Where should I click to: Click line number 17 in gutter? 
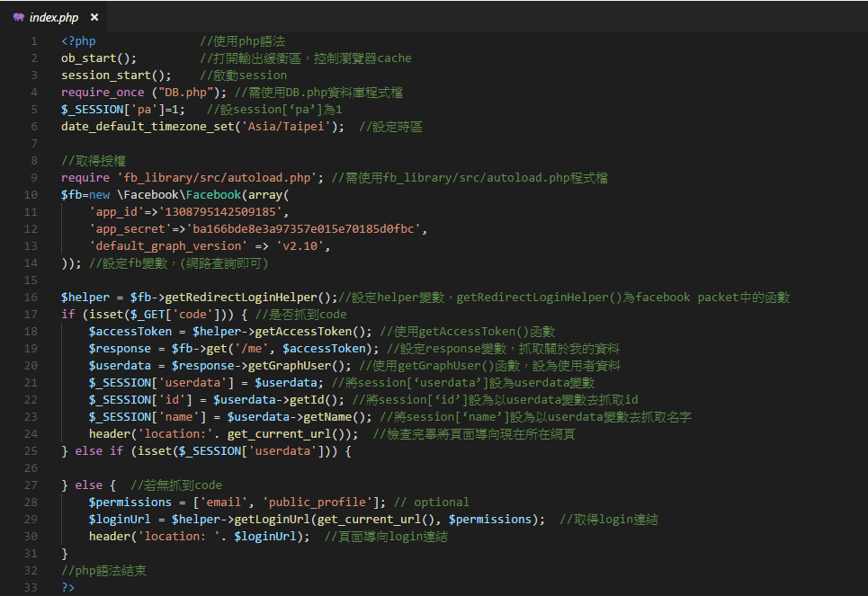31,315
